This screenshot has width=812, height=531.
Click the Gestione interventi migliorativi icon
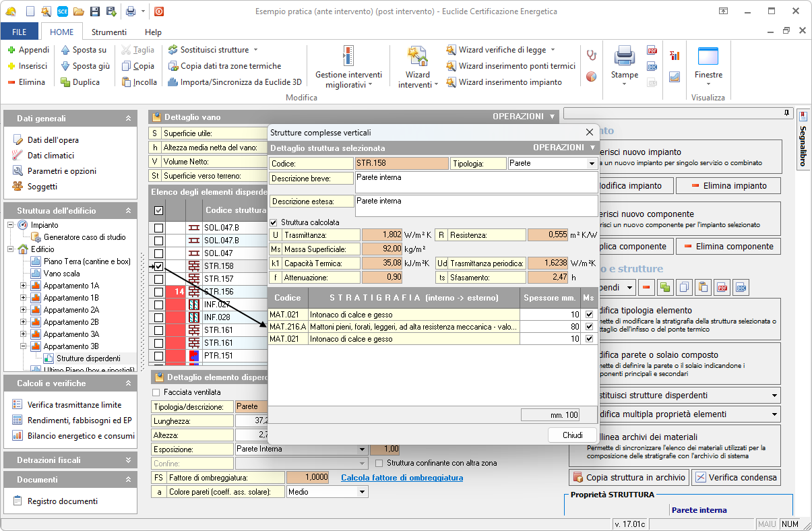click(x=348, y=57)
